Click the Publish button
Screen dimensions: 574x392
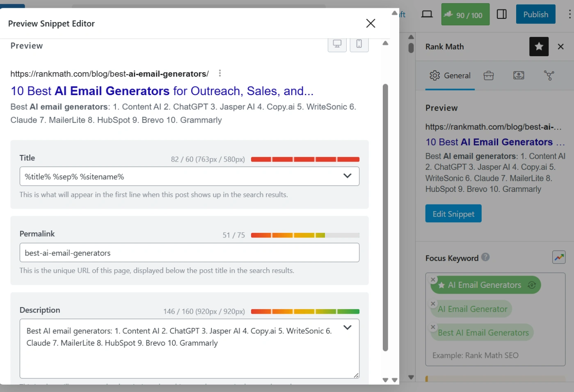coord(535,14)
